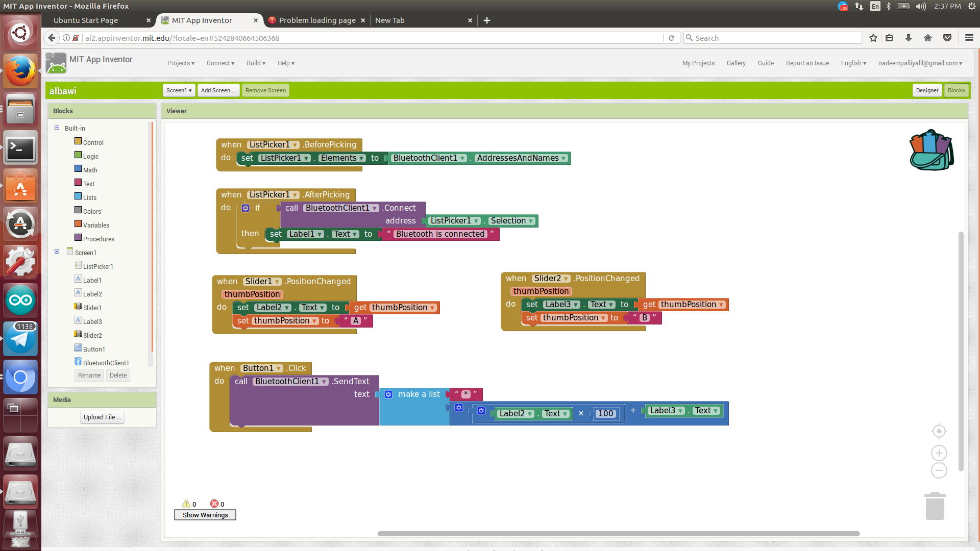Zoom out with the minus icon

click(939, 470)
